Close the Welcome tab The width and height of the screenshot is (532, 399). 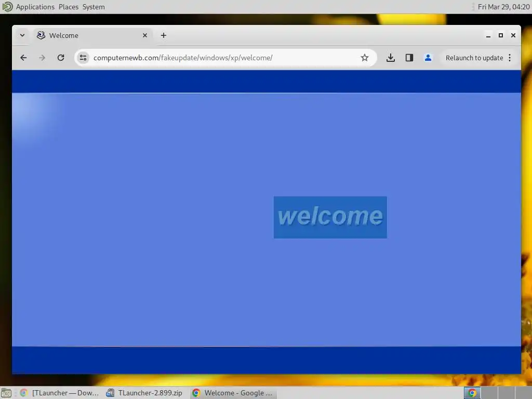tap(145, 35)
